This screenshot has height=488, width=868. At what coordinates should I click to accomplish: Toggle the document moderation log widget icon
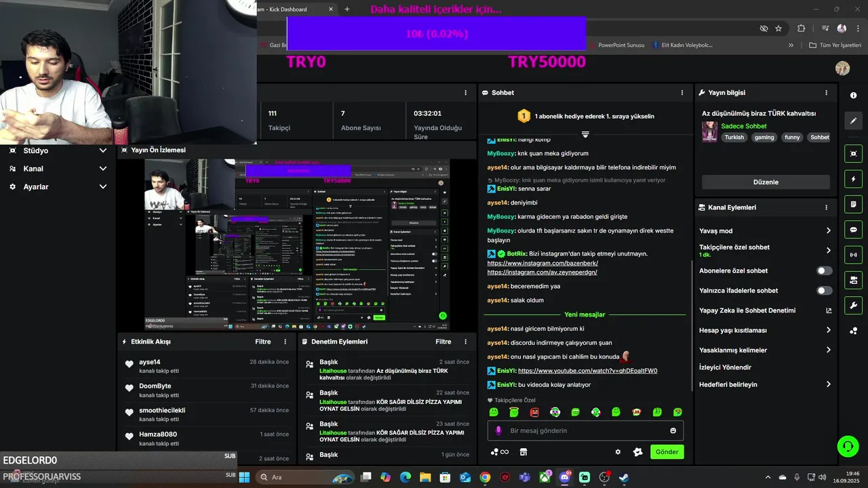(x=854, y=204)
